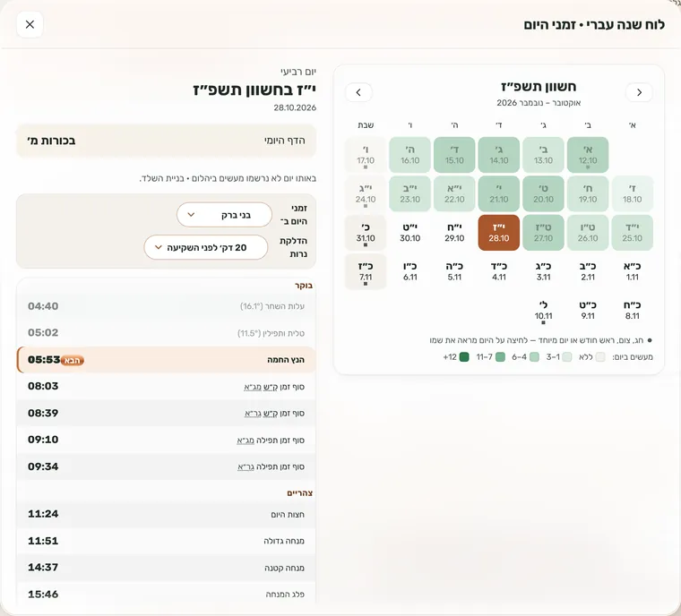This screenshot has height=616, width=681.
Task: Click the ללא legend swatch
Action: (600, 357)
